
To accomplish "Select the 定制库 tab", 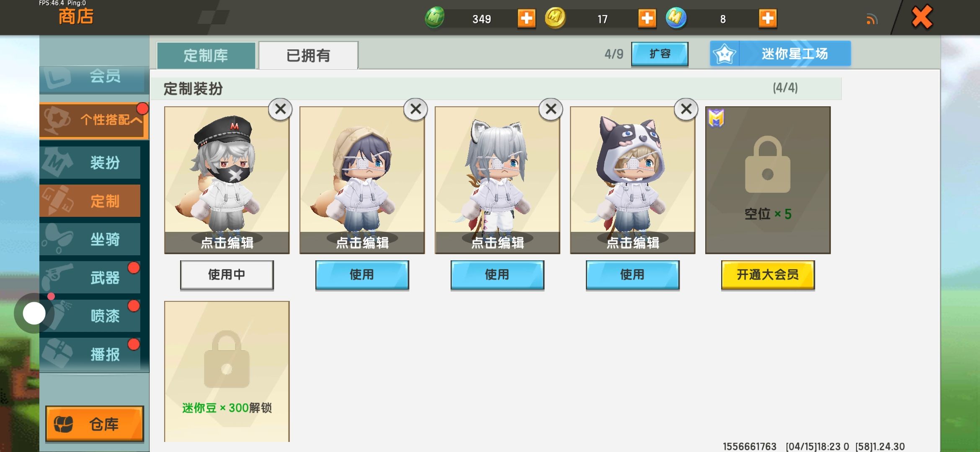I will point(206,55).
